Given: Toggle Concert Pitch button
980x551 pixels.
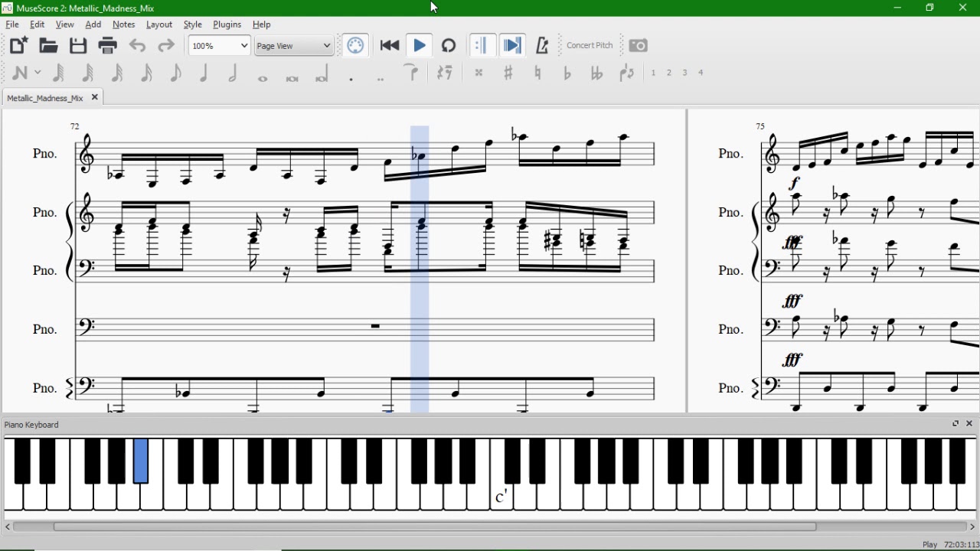Looking at the screenshot, I should click(590, 45).
